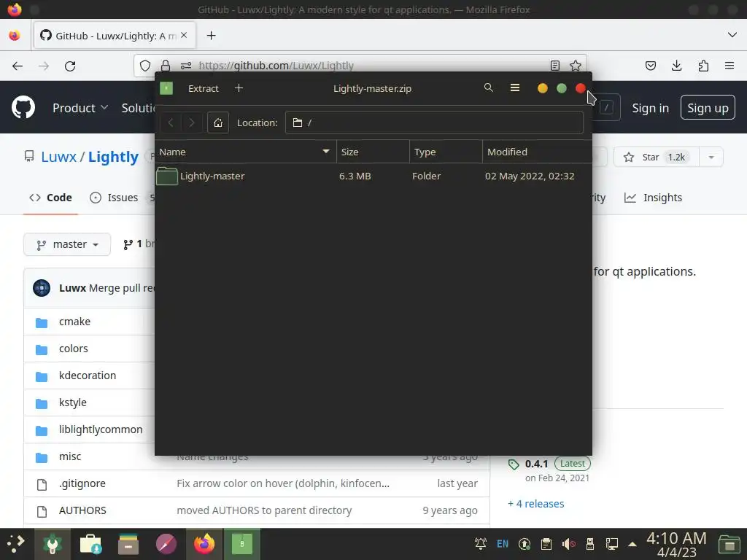Image resolution: width=747 pixels, height=560 pixels.
Task: Switch to the Code tab
Action: tap(50, 198)
